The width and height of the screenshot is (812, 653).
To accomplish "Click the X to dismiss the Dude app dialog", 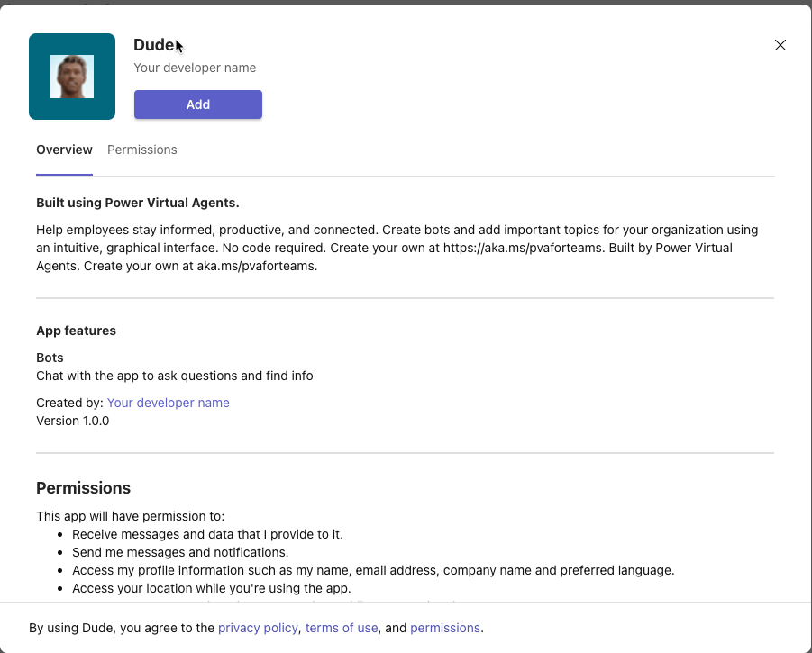I will (x=780, y=45).
